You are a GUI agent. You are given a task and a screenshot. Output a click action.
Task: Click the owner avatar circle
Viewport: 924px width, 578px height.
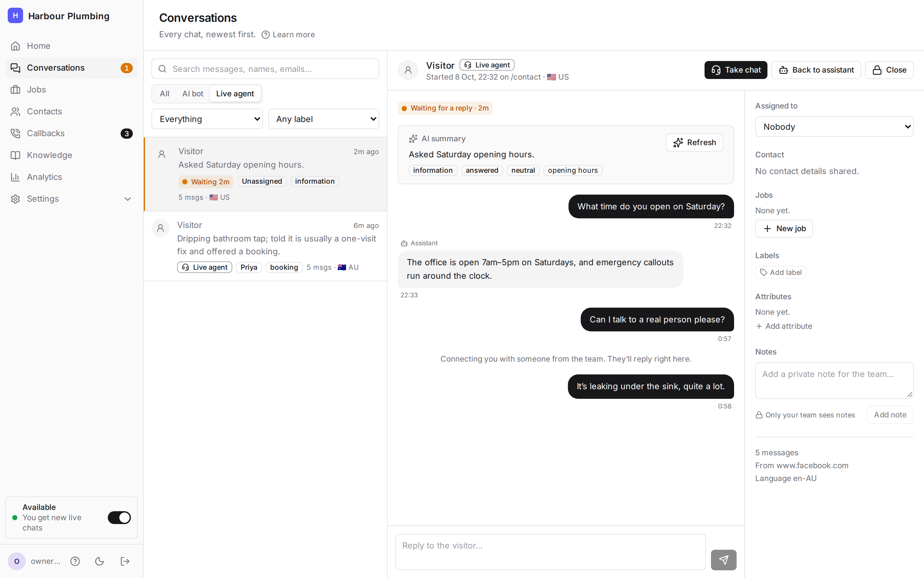[17, 561]
